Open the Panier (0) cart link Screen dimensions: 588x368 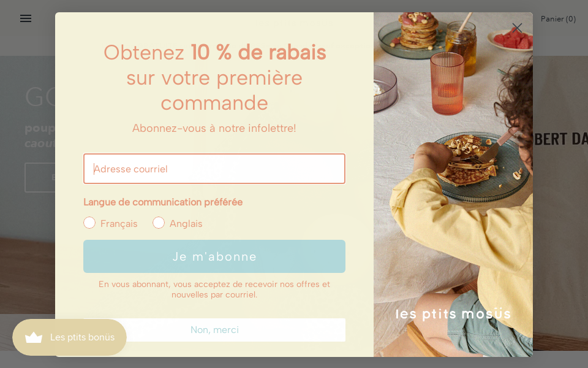coord(558,19)
